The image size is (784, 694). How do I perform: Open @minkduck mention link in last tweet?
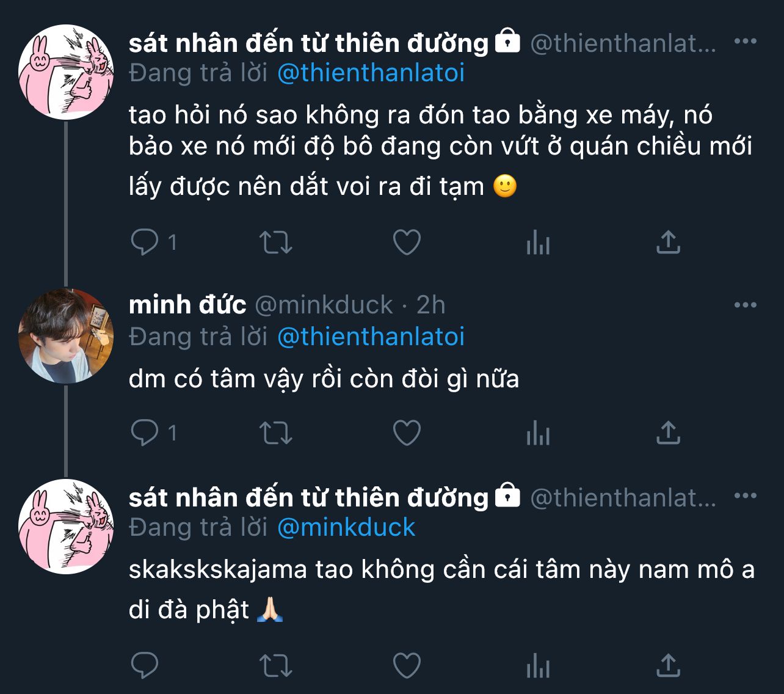346,527
